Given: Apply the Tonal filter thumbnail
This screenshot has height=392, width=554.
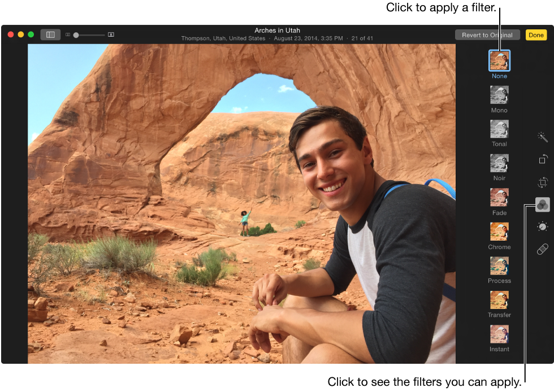Looking at the screenshot, I should [x=499, y=129].
